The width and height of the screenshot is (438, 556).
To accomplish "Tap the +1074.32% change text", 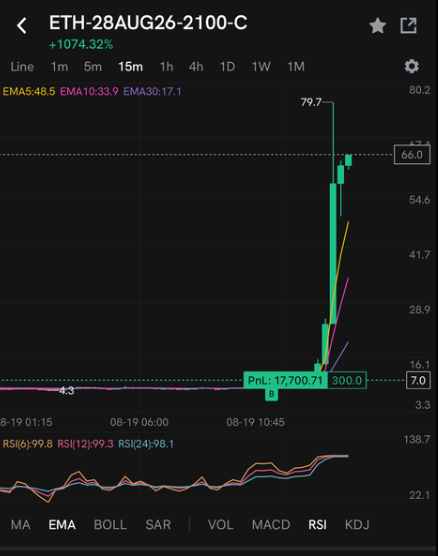I will (x=81, y=45).
